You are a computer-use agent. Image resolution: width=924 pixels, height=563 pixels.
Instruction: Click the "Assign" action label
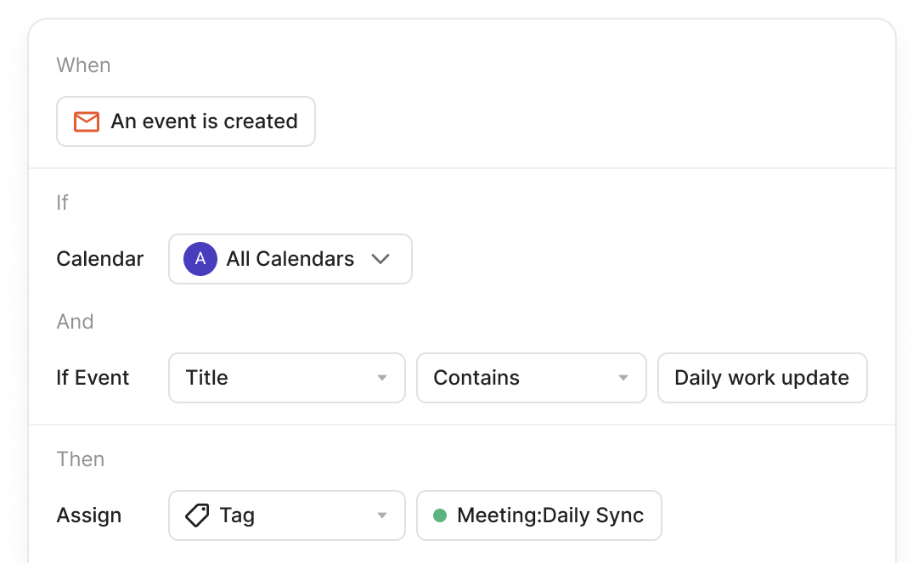pyautogui.click(x=89, y=515)
